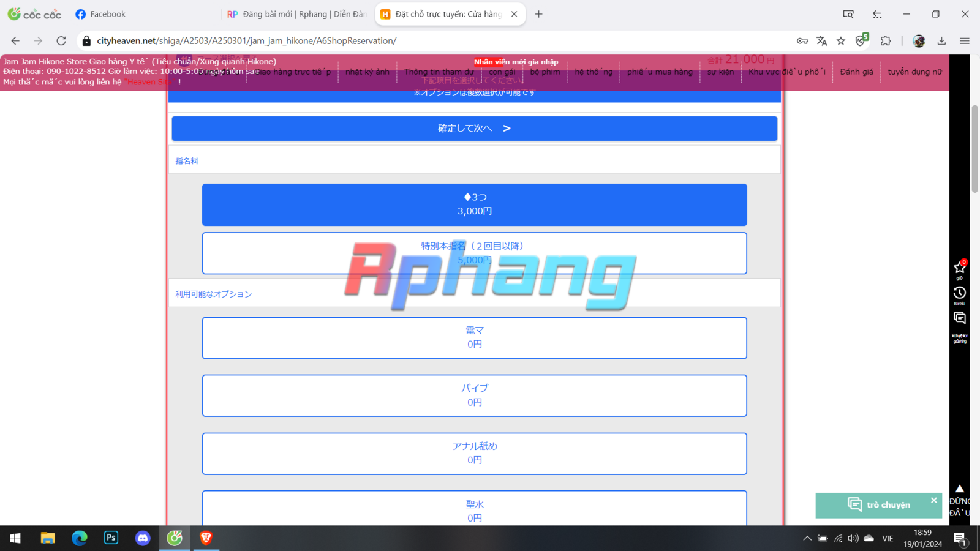This screenshot has height=551, width=980.
Task: Close the trò chuyện chat widget
Action: tap(934, 500)
